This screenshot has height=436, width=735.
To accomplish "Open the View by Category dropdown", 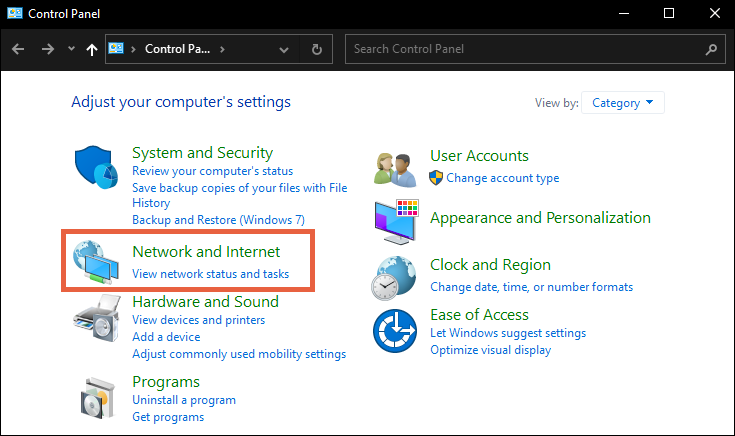I will click(622, 102).
